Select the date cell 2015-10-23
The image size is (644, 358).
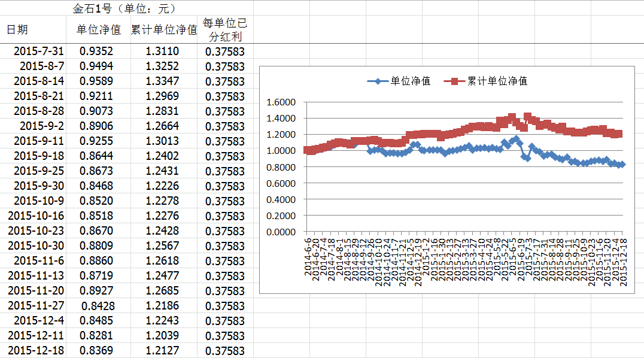36,231
